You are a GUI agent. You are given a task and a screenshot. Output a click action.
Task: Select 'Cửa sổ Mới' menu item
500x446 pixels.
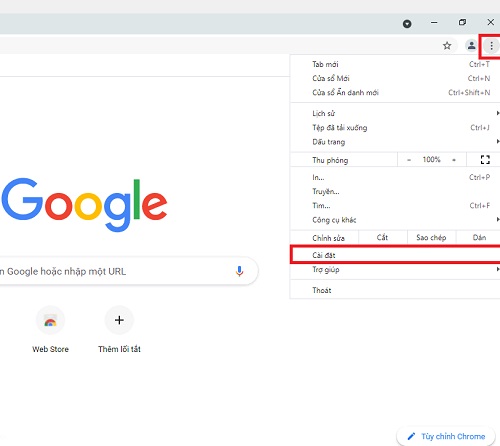[395, 78]
